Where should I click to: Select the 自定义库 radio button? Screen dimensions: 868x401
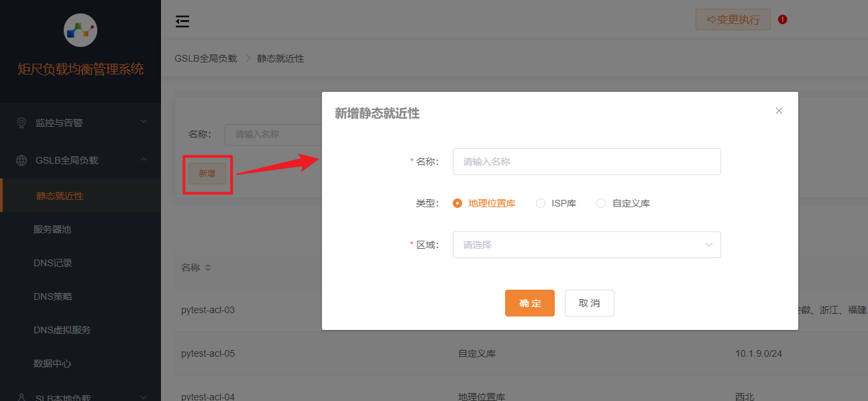click(x=600, y=203)
